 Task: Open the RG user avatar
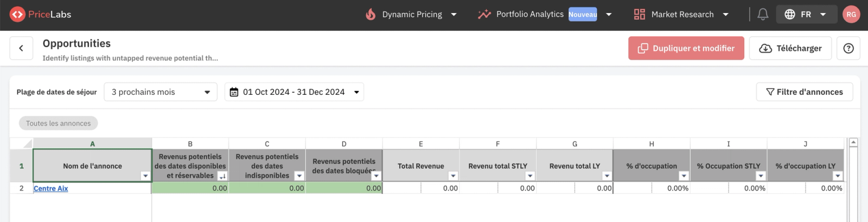point(851,15)
